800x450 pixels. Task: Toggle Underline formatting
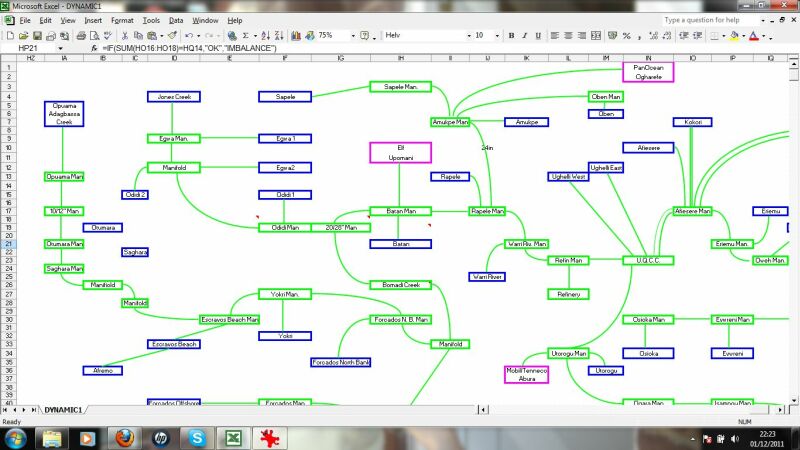pos(538,35)
